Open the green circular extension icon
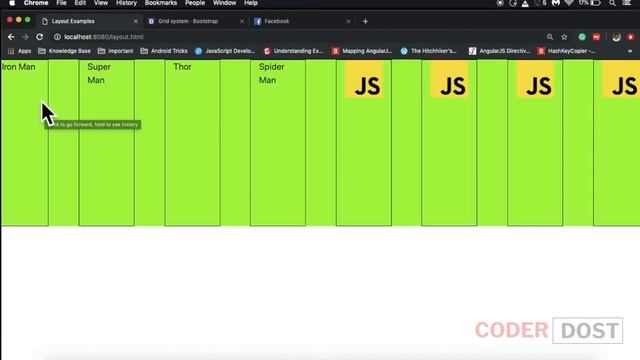The height and width of the screenshot is (360, 640). pyautogui.click(x=582, y=37)
